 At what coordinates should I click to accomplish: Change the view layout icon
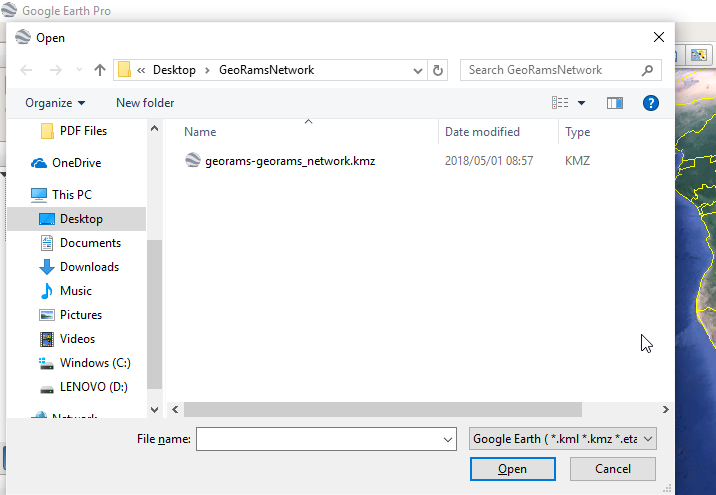(560, 103)
